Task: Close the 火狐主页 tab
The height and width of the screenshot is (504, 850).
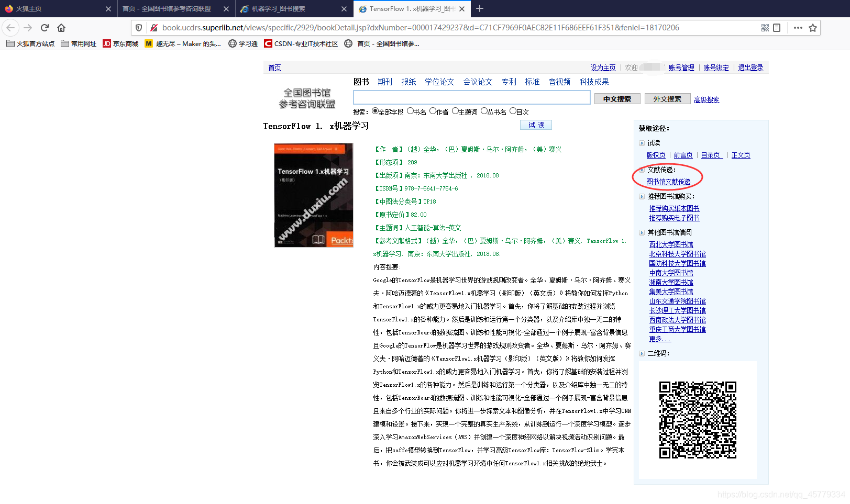Action: pos(108,9)
